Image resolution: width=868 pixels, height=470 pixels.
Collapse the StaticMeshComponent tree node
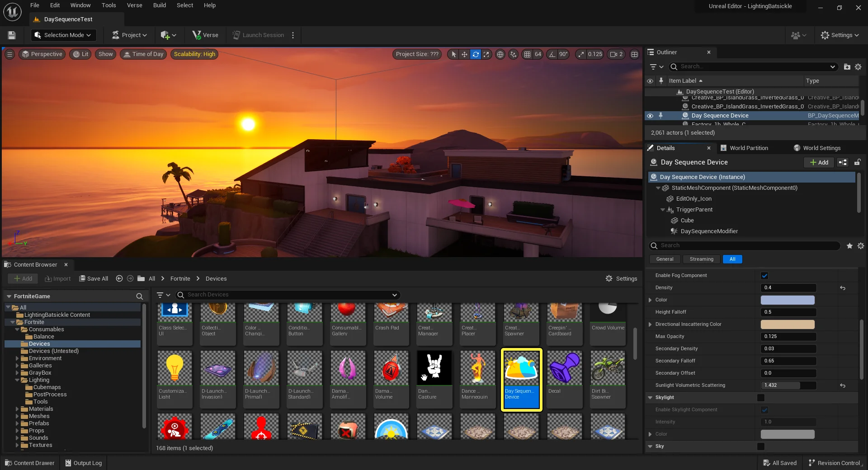coord(658,188)
